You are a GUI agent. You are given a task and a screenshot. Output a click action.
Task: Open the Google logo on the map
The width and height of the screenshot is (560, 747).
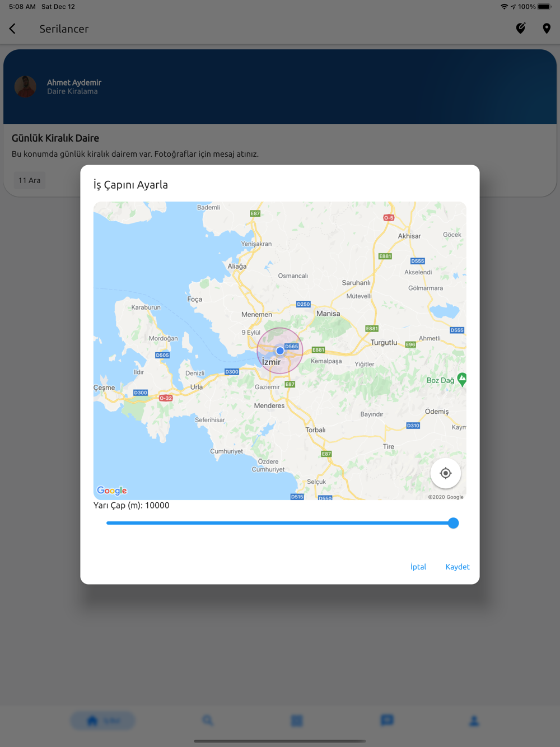point(112,491)
